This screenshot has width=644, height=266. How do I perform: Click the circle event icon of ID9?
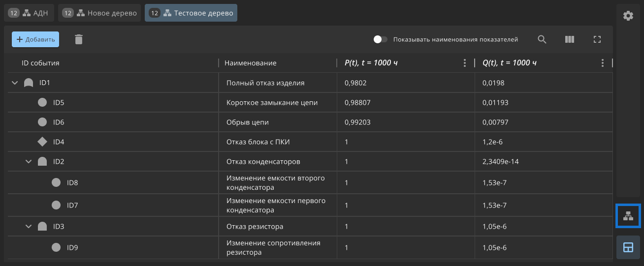[x=56, y=248]
